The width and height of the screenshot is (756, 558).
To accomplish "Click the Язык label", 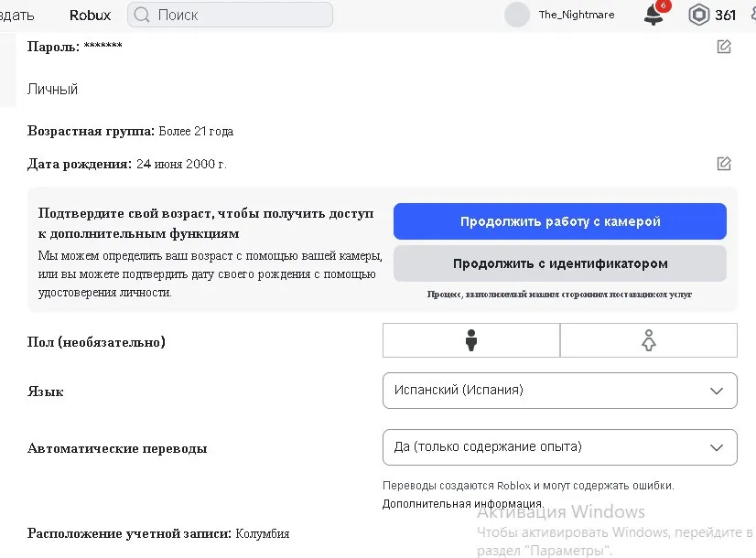I will [46, 392].
